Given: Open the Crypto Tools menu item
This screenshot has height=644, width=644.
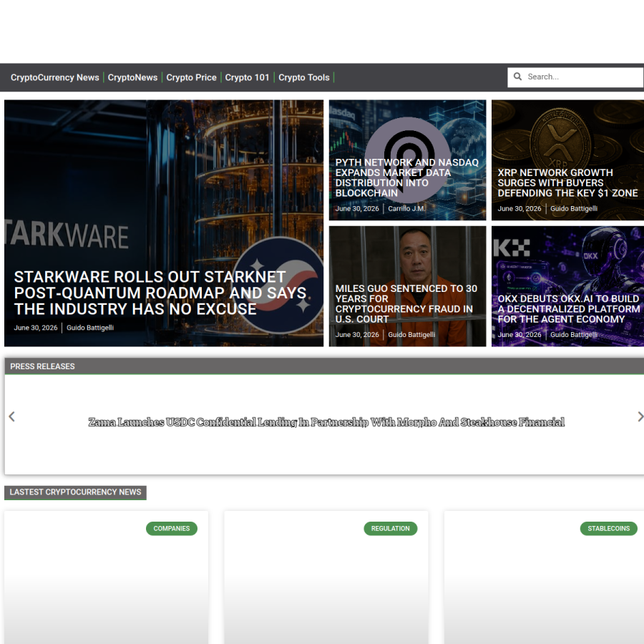Looking at the screenshot, I should coord(304,77).
